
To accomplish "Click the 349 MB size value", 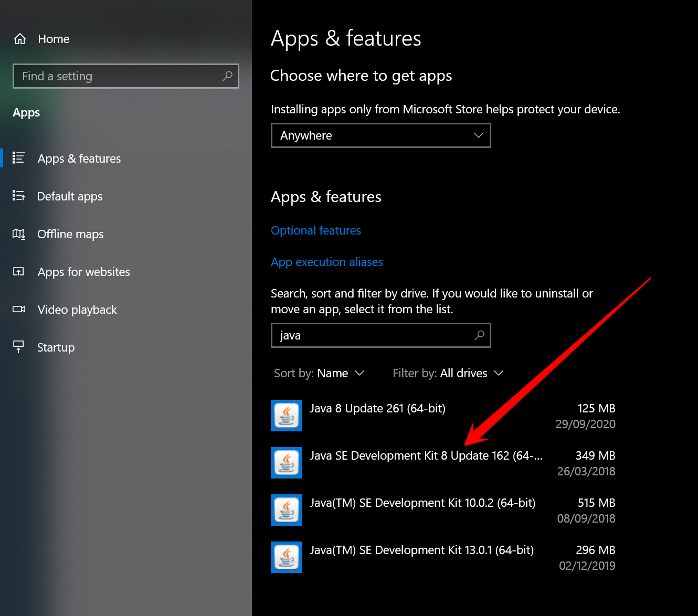I will click(x=595, y=455).
